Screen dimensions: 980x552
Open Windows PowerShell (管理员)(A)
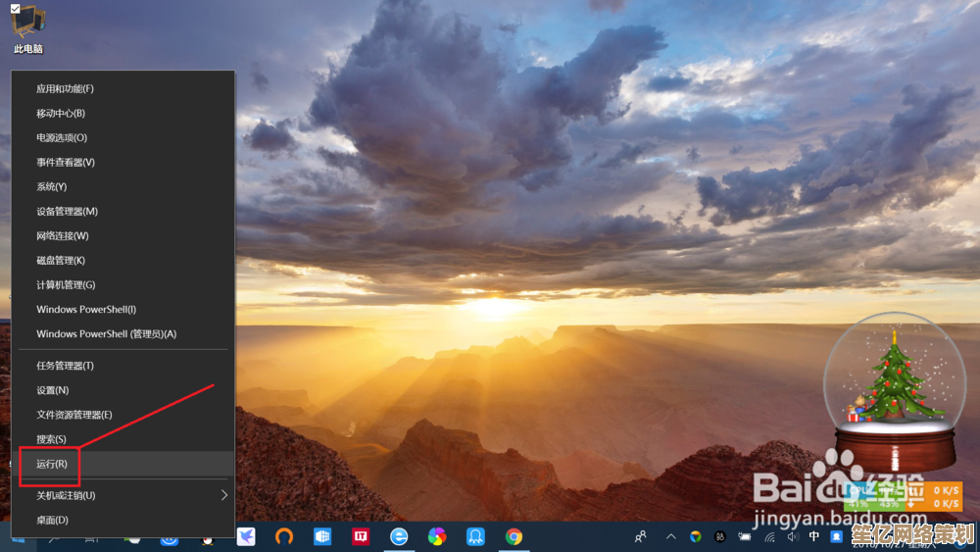(x=106, y=333)
